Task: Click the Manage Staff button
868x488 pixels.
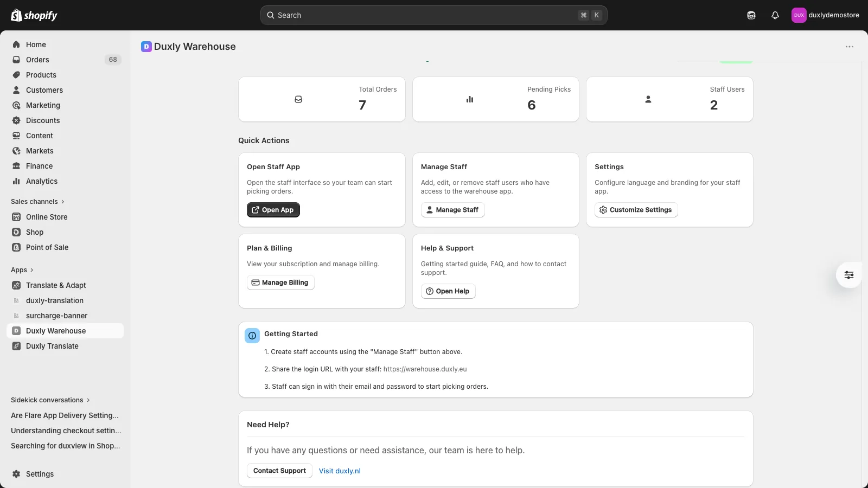Action: (452, 210)
